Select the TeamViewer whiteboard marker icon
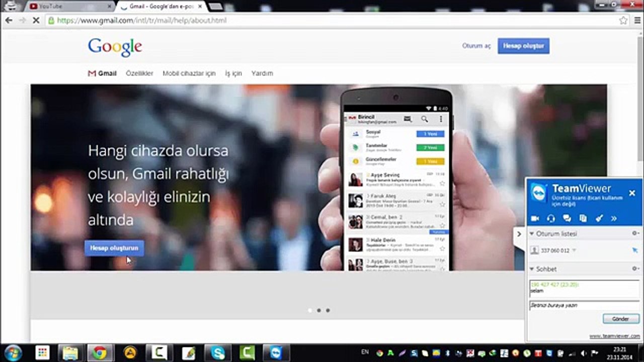This screenshot has width=644, height=362. [x=599, y=218]
